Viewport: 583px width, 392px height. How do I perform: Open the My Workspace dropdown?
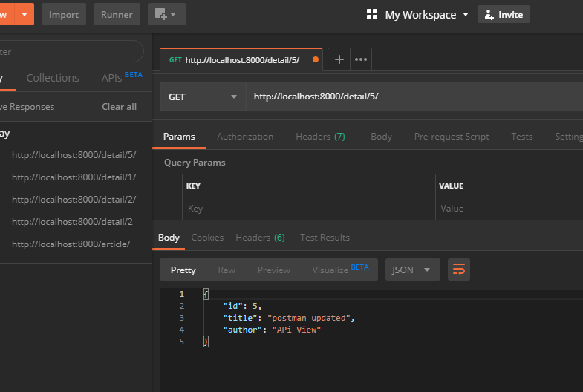tap(426, 15)
